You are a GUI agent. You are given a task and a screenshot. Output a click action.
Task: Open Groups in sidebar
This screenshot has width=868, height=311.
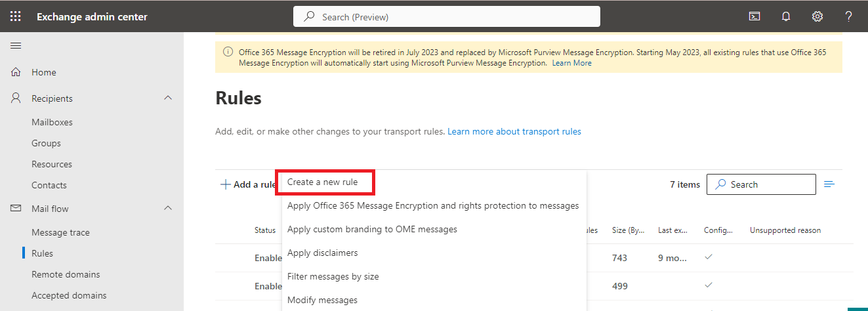point(46,143)
